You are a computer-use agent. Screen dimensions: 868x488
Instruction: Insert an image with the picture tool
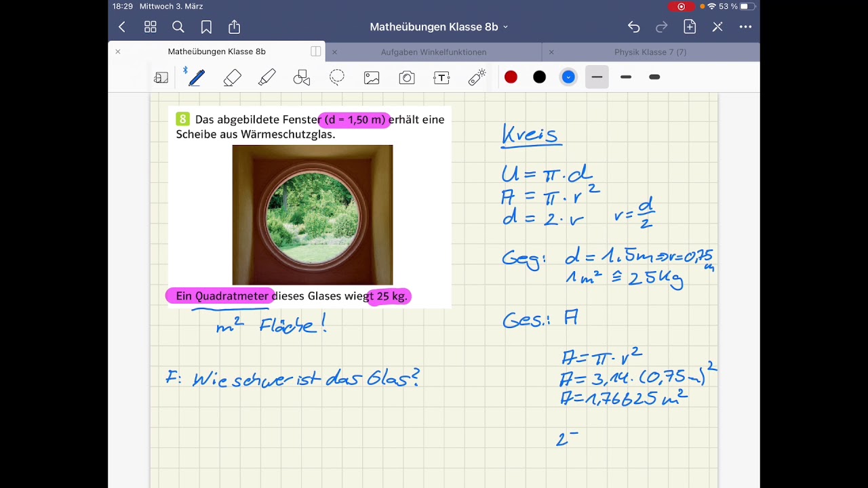click(372, 77)
